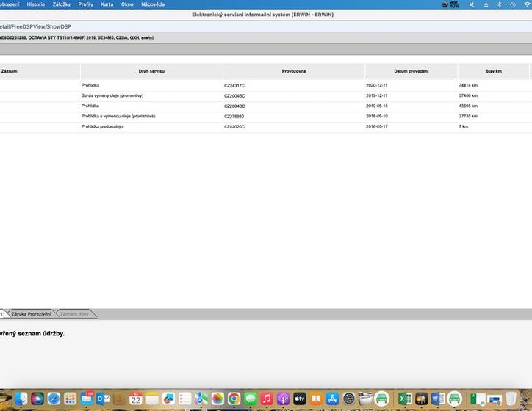Select the Záznam dílny tab
The height and width of the screenshot is (411, 532).
76,314
